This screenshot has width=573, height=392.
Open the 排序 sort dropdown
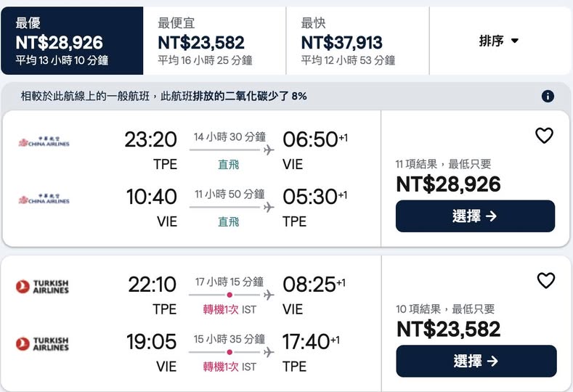point(499,41)
